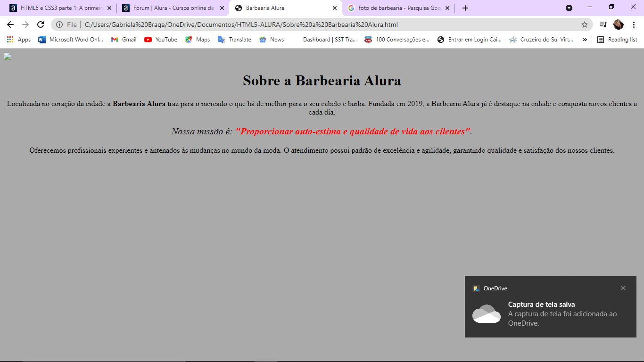The height and width of the screenshot is (362, 644).
Task: Open the News bookmark
Action: pyautogui.click(x=272, y=40)
